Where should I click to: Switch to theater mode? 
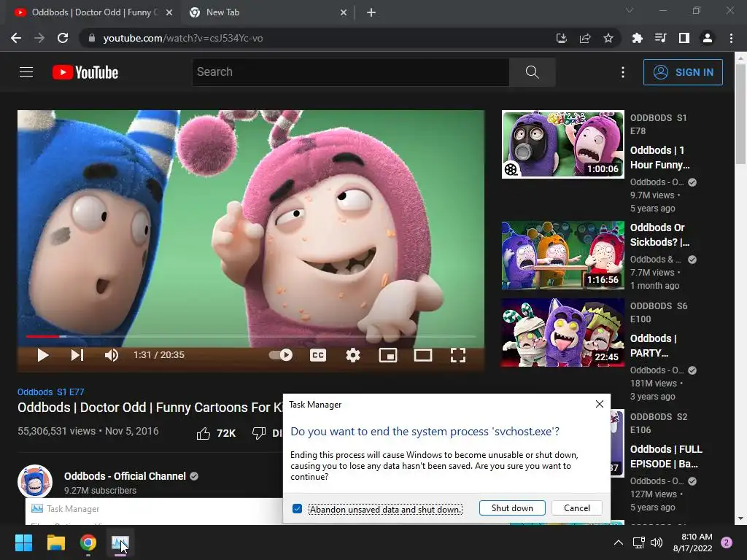coord(423,355)
